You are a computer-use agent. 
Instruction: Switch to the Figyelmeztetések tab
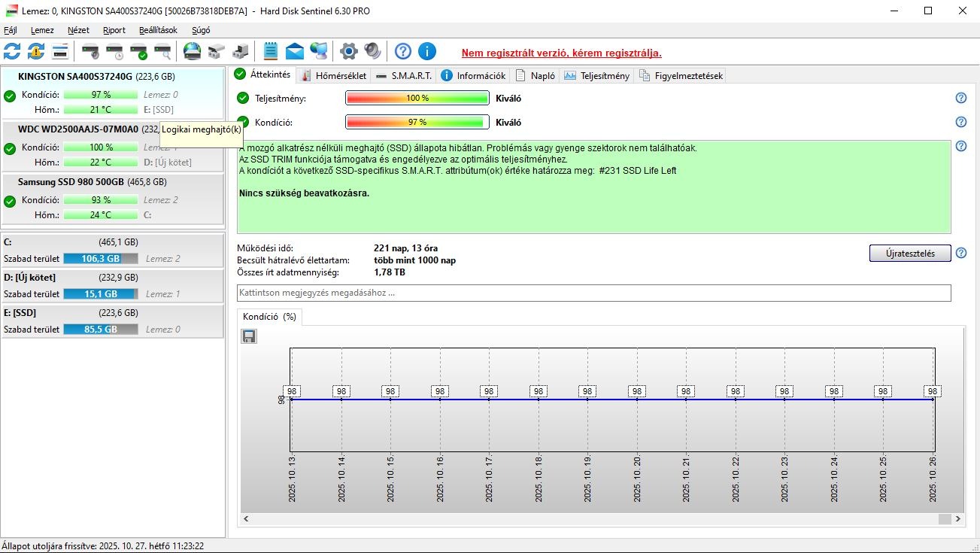click(x=681, y=75)
